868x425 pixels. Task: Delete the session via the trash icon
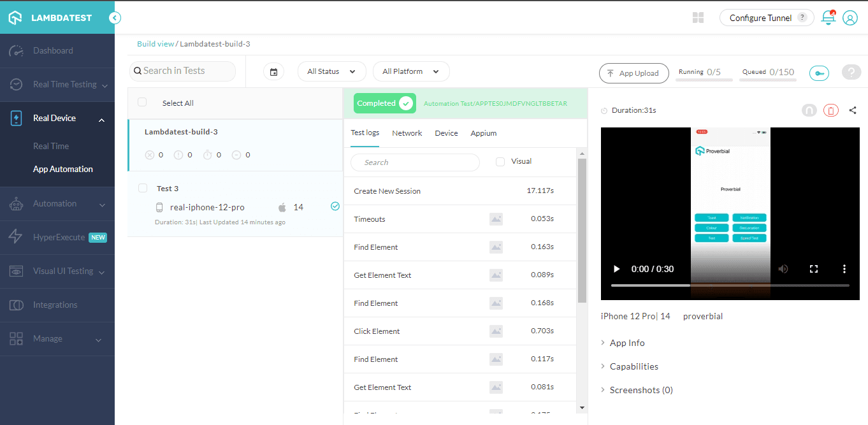point(830,110)
